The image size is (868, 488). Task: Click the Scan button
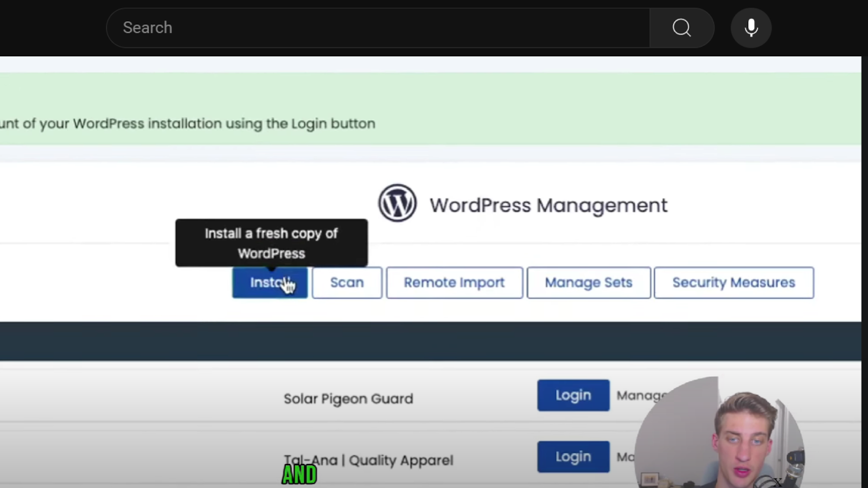tap(347, 282)
